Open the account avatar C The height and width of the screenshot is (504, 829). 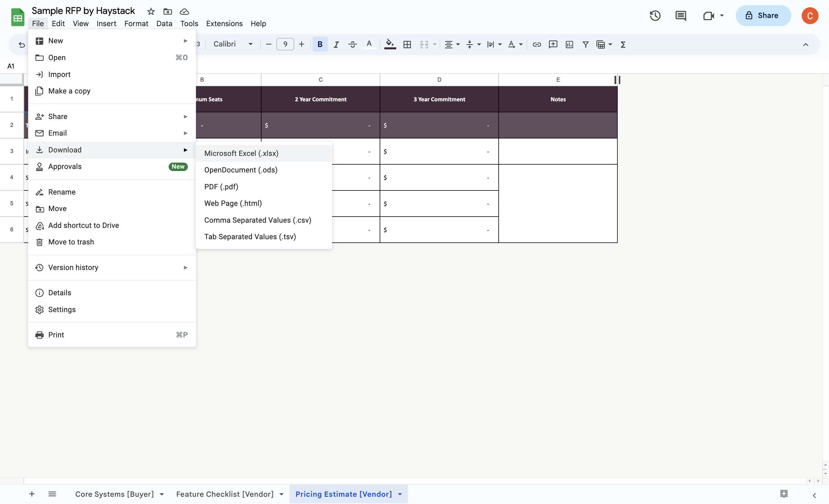810,15
